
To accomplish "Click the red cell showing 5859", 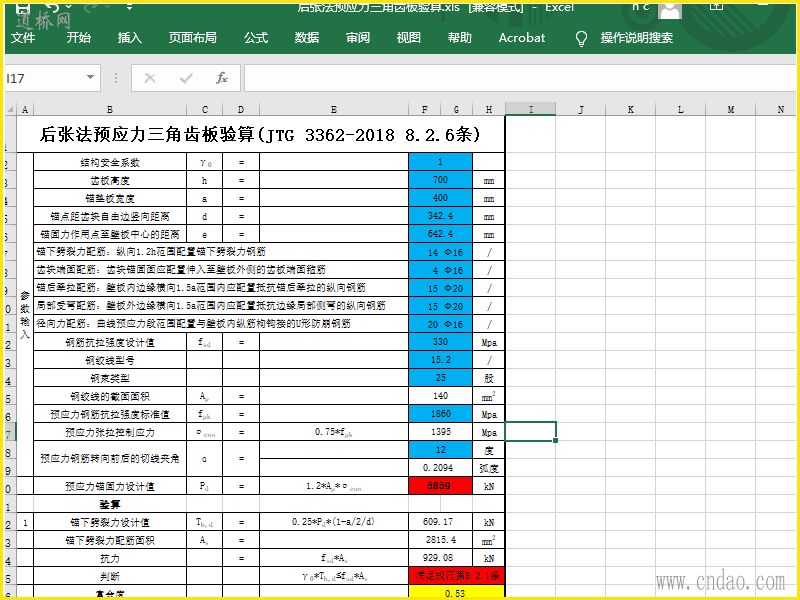I will click(440, 486).
